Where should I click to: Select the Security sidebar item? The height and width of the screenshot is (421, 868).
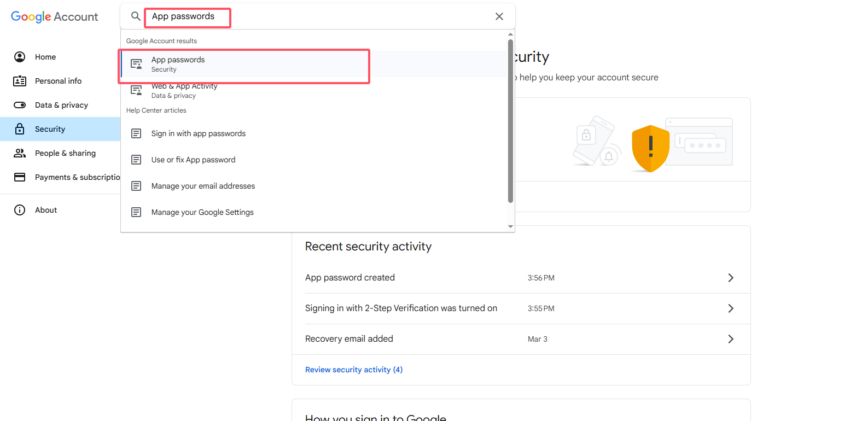pos(60,129)
